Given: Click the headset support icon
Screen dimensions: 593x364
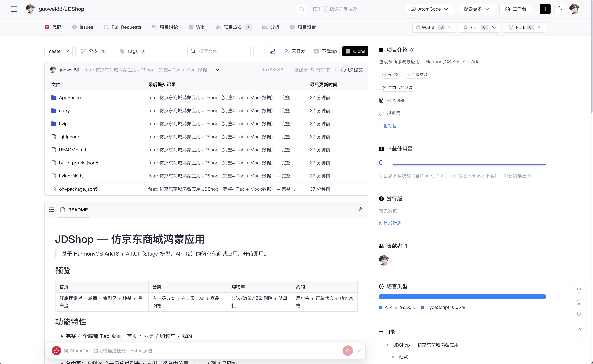Looking at the screenshot, I should [579, 314].
